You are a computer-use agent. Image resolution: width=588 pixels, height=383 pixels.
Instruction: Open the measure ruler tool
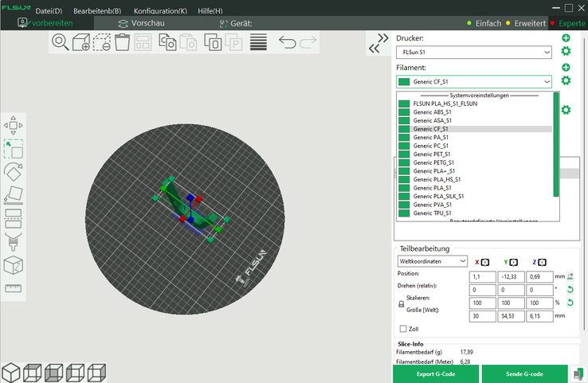coord(14,288)
